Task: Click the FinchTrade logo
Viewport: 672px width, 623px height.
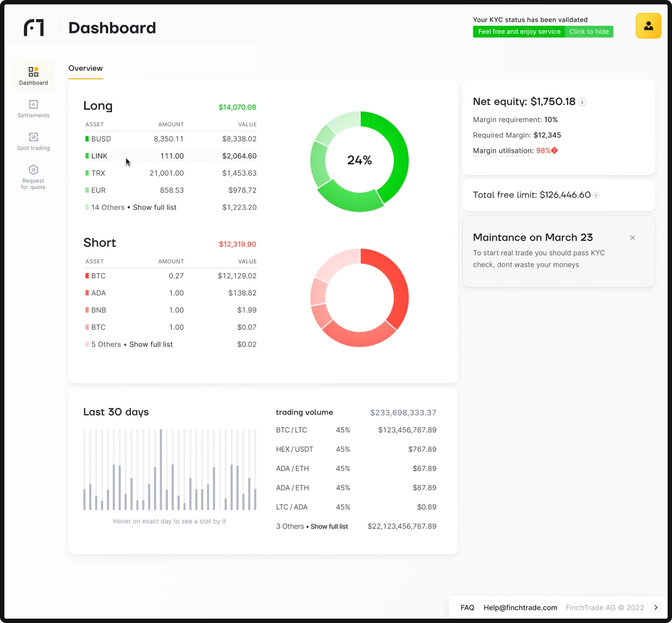Action: tap(34, 28)
